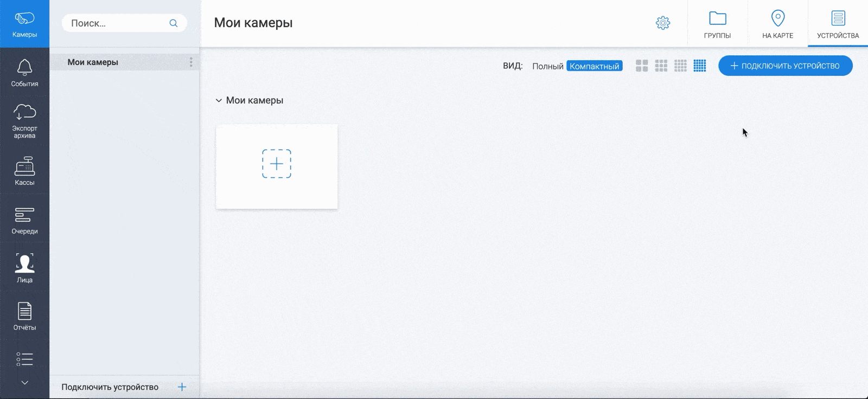The image size is (868, 399).
Task: Focus the Поиск search field
Action: pyautogui.click(x=124, y=23)
